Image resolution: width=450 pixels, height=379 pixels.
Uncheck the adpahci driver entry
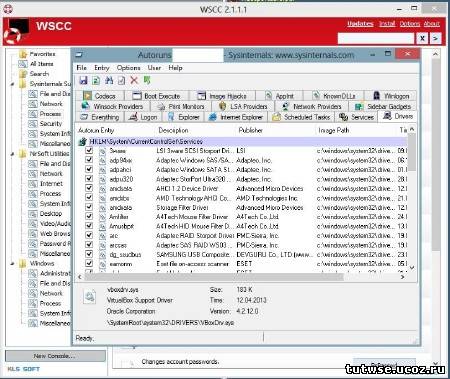pos(89,169)
